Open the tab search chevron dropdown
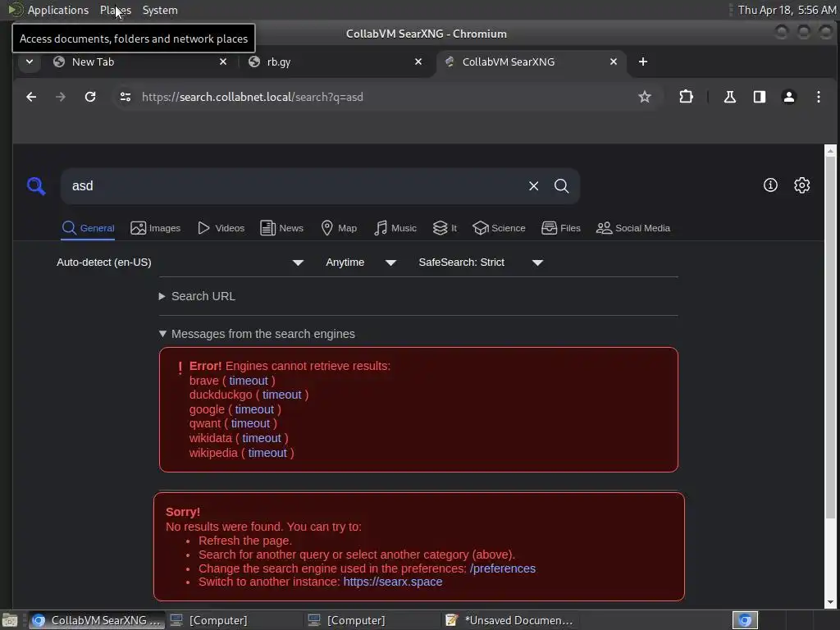840x630 pixels. (x=30, y=62)
